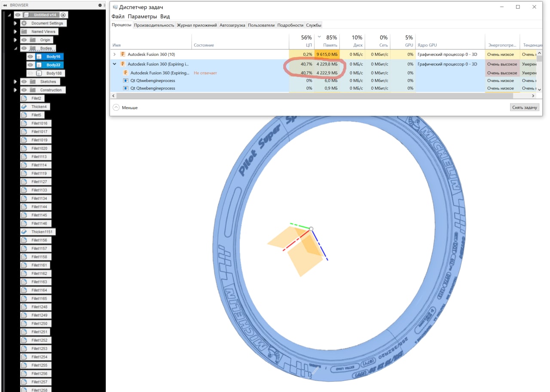Expand Autodesk Fusion 360 (10) process group
The height and width of the screenshot is (392, 550).
pos(114,55)
